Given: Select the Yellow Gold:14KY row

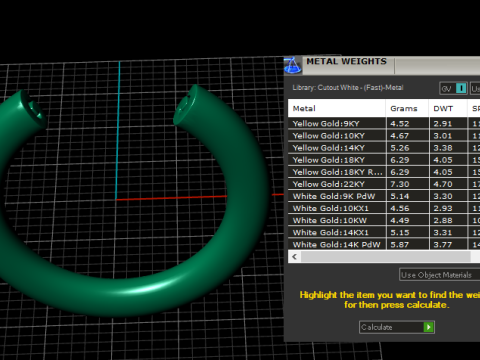Looking at the screenshot, I should [384, 148].
